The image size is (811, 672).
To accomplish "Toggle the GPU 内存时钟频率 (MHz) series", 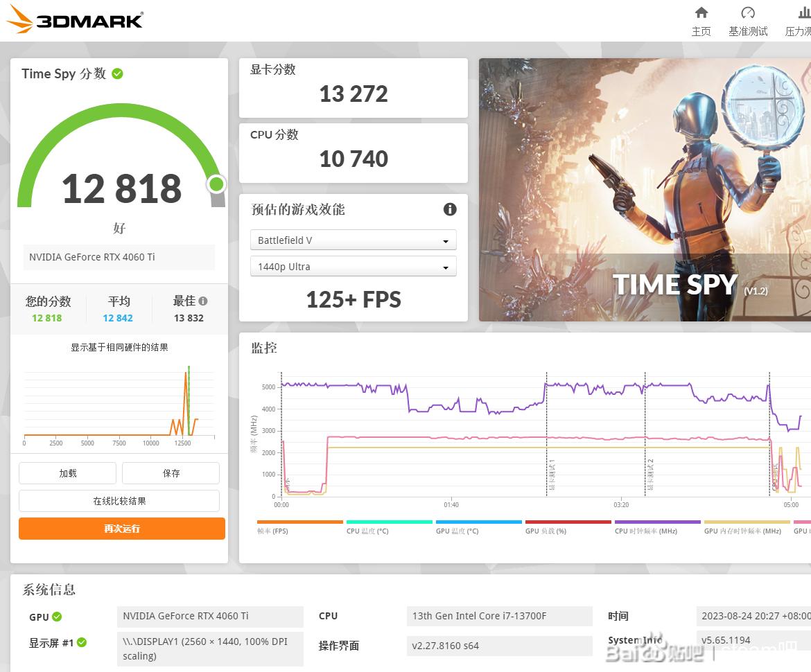I will (747, 527).
